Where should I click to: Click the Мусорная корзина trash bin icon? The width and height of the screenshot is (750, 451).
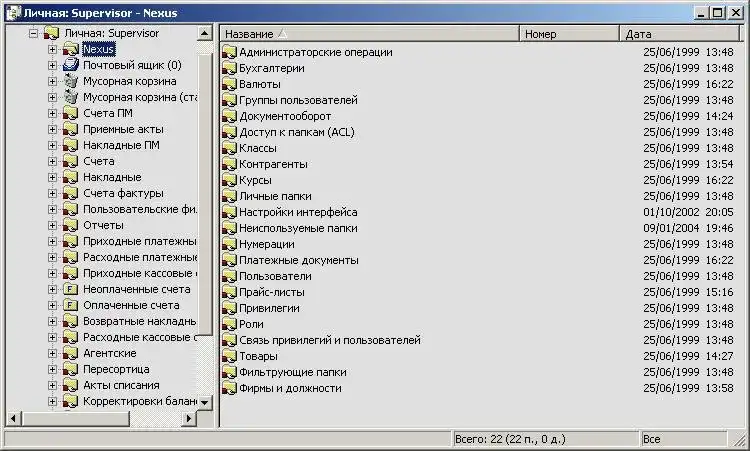(x=71, y=81)
